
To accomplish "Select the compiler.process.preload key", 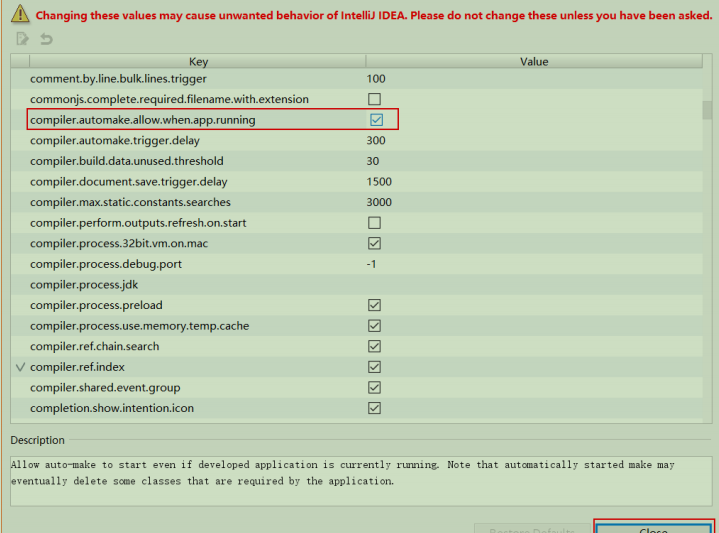I will [96, 305].
